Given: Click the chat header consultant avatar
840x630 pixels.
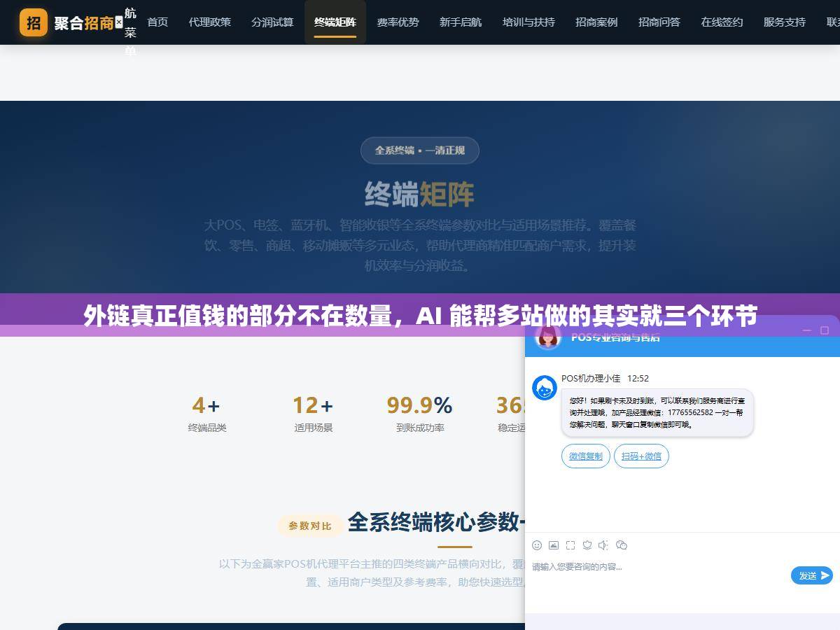Looking at the screenshot, I should pyautogui.click(x=548, y=337).
